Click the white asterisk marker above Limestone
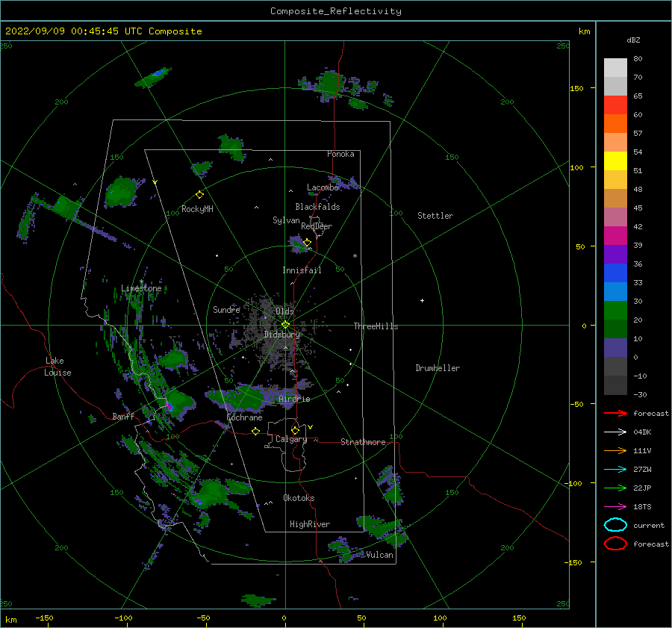 pos(141,282)
